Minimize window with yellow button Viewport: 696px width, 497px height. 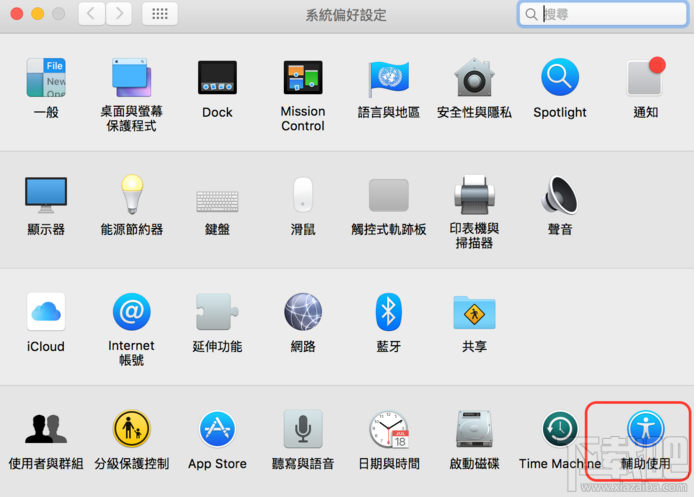click(x=38, y=14)
